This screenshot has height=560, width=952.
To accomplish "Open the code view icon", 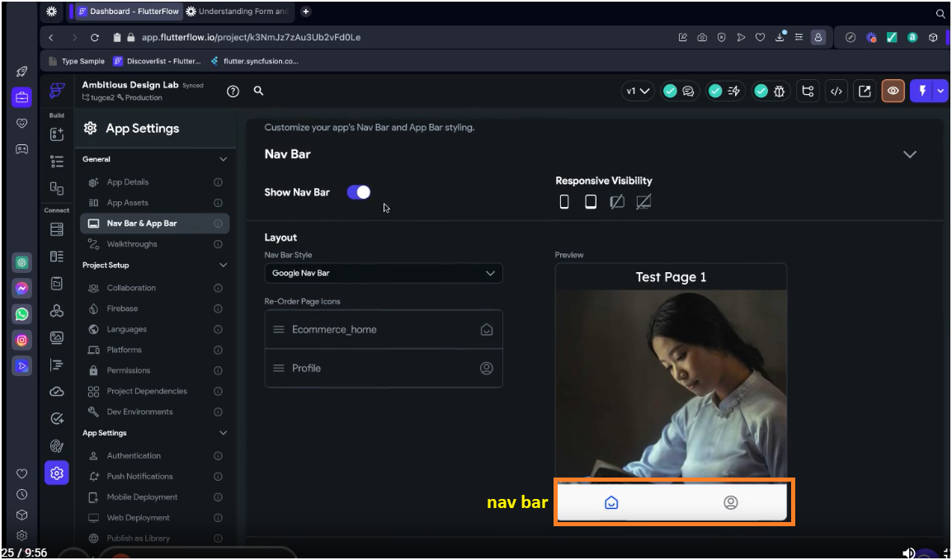I will click(x=836, y=92).
